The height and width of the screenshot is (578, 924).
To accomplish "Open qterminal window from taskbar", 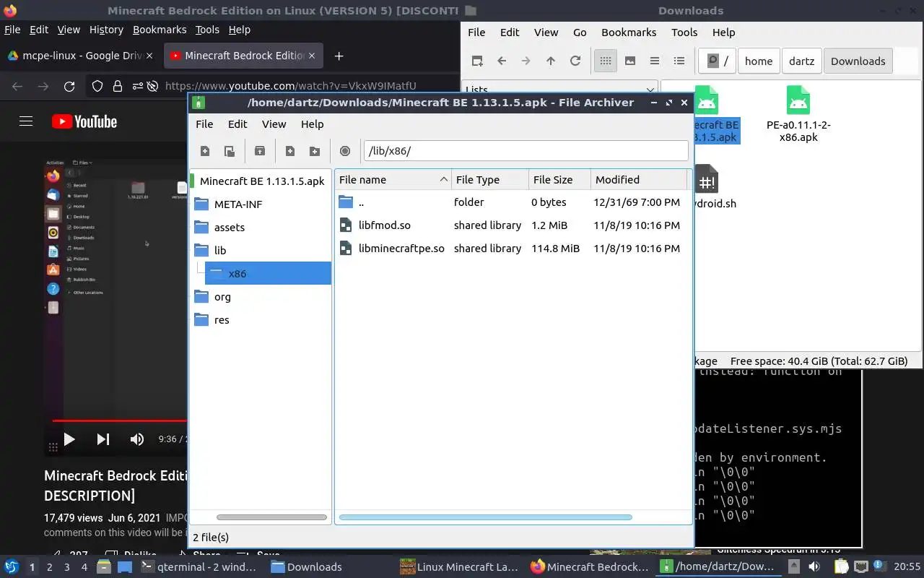I will [x=199, y=567].
